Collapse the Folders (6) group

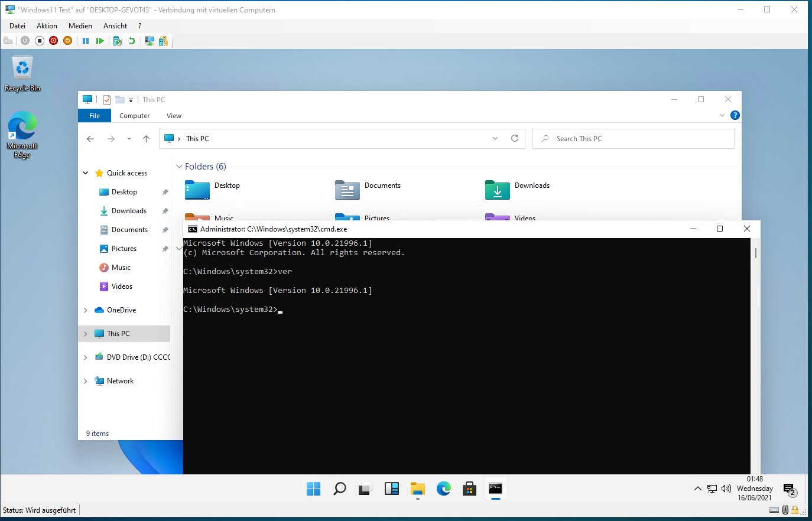(179, 167)
